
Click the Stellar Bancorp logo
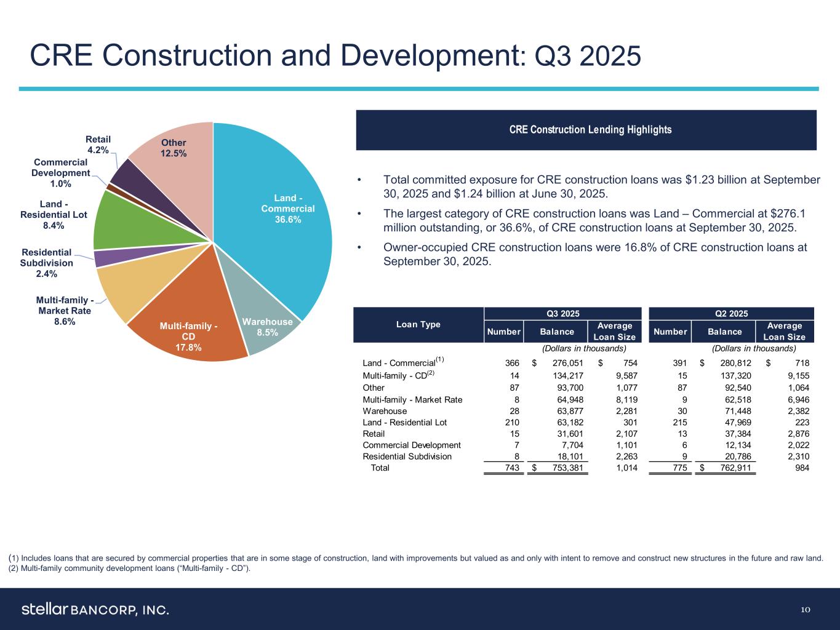pyautogui.click(x=95, y=610)
